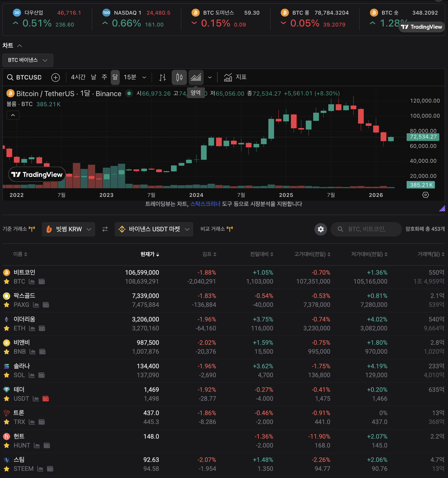Screen dimensions: 448x478
Task: Open the wallet icon beside ETH
Action: click(x=42, y=328)
